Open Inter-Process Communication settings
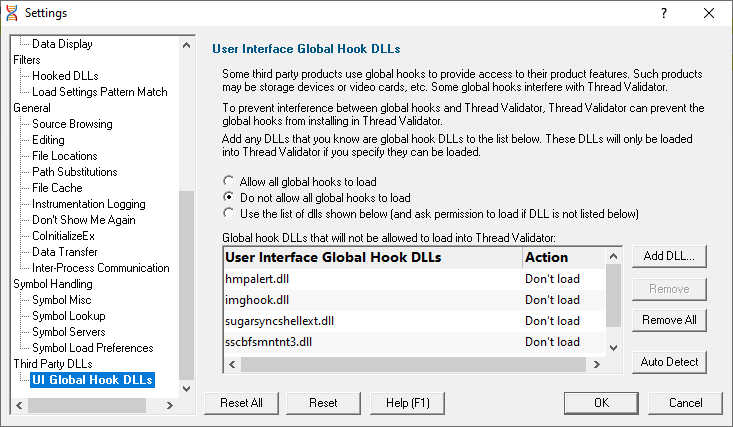Image resolution: width=733 pixels, height=427 pixels. [x=101, y=268]
